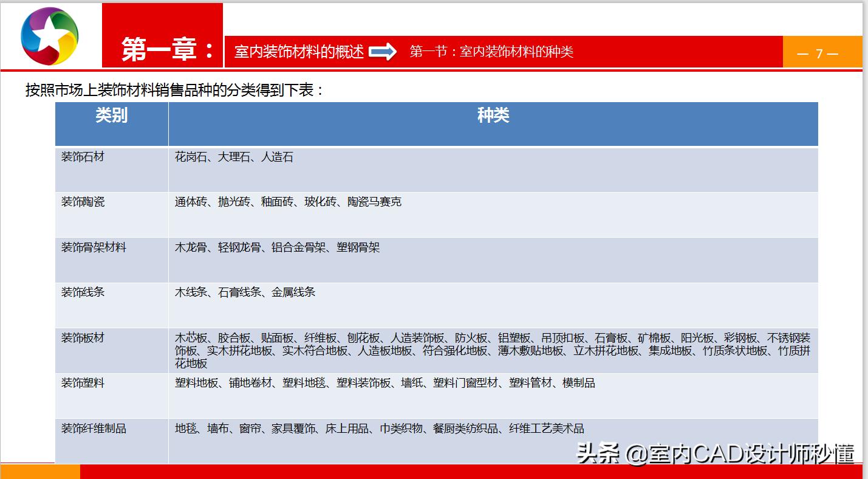Select the 种类 header cell
This screenshot has width=868, height=479.
point(493,116)
